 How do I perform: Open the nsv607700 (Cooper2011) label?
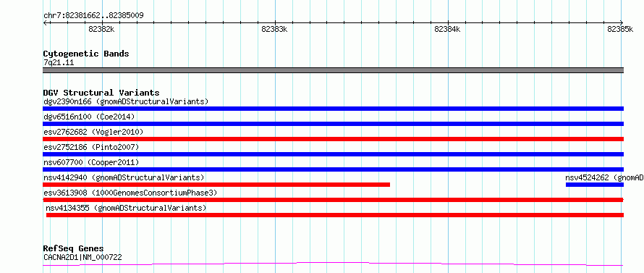91,162
